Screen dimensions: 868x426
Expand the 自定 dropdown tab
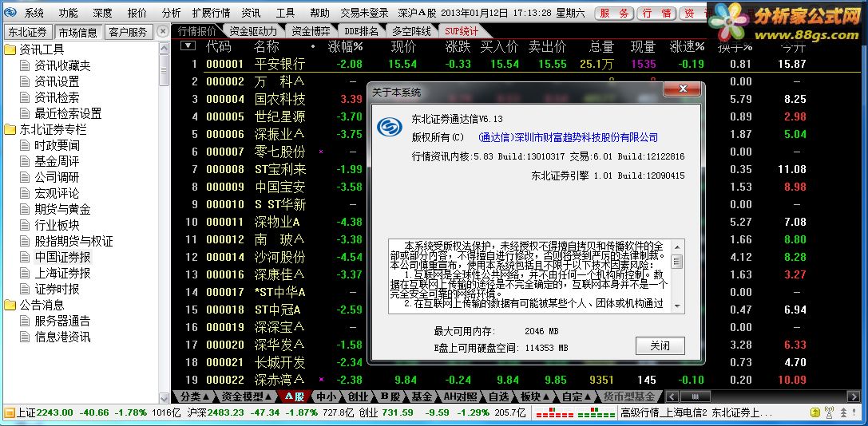(577, 396)
